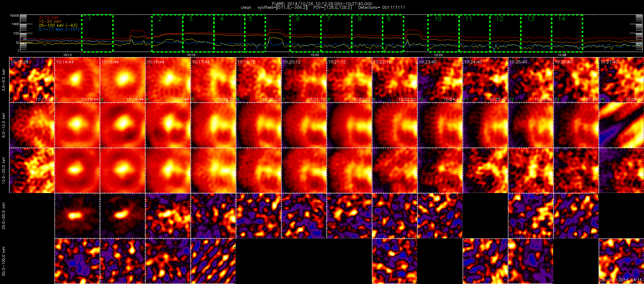The height and width of the screenshot is (284, 644).
Task: Click the '29-Oct-2014 04:16' timestamp
Action: tap(621, 280)
